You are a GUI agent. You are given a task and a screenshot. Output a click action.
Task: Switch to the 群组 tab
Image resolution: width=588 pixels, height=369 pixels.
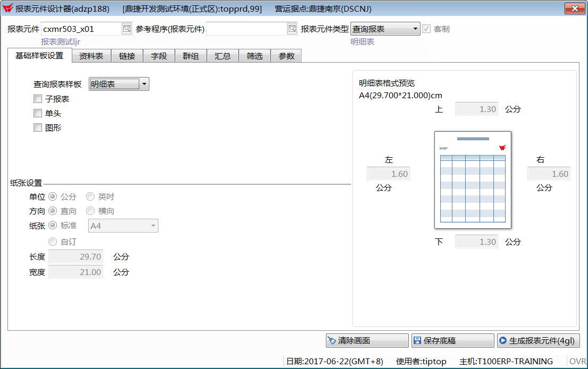(x=190, y=56)
